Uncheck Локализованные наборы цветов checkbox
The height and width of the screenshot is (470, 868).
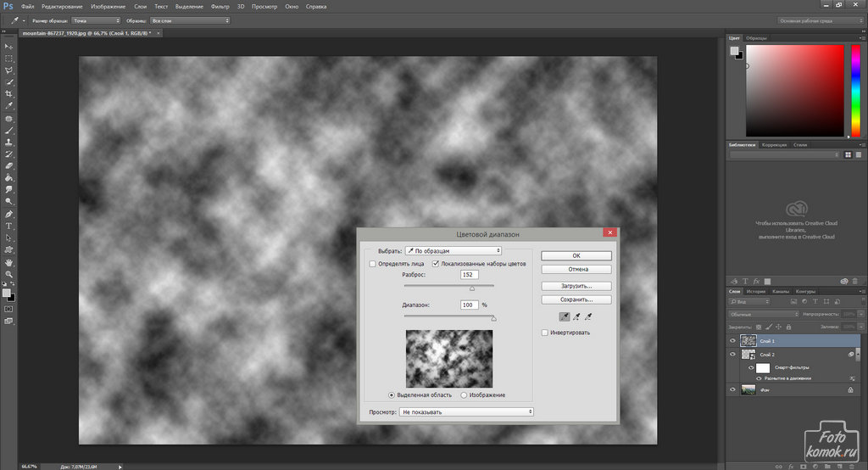tap(436, 264)
